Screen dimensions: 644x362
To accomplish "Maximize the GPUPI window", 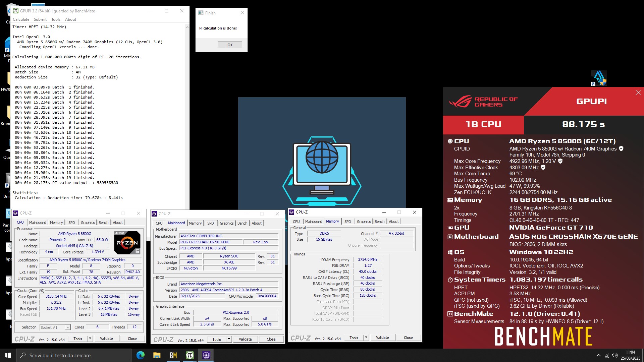I will click(166, 11).
